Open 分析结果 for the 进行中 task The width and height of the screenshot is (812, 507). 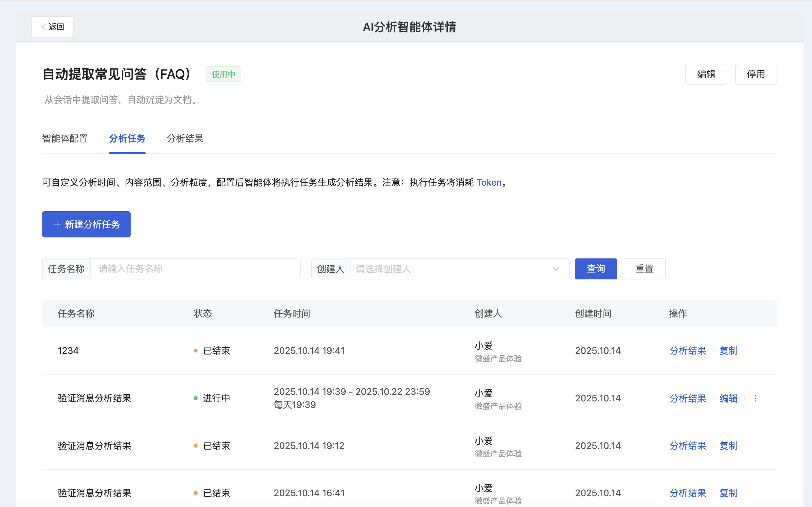click(x=688, y=398)
